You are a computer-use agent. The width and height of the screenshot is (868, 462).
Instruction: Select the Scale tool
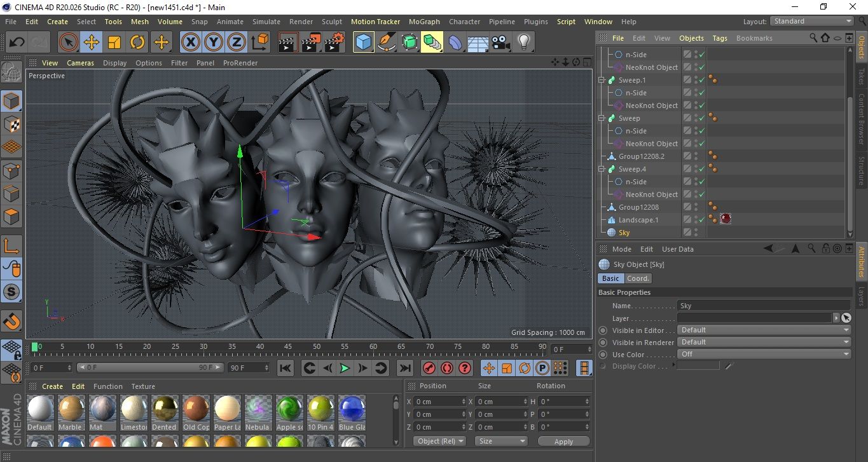[x=114, y=43]
